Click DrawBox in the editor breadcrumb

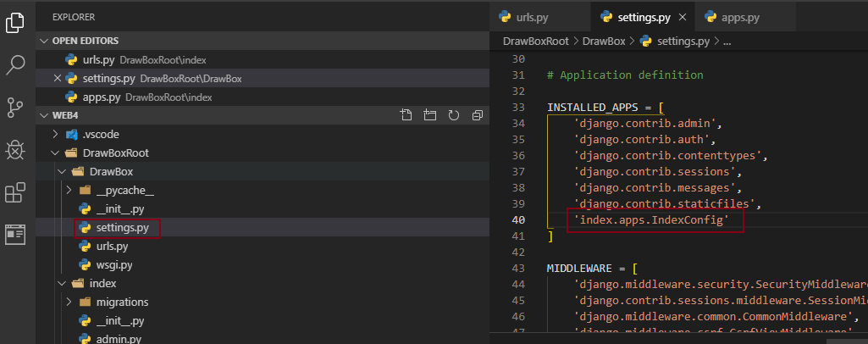(x=604, y=41)
